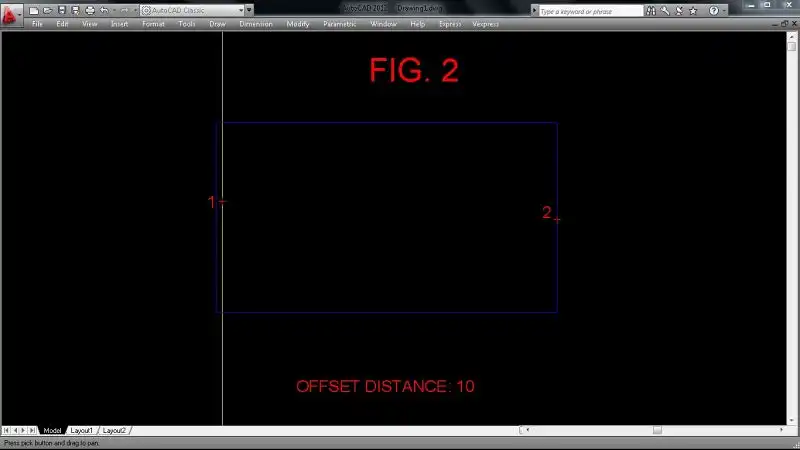Click the Plot printer icon

pyautogui.click(x=90, y=10)
